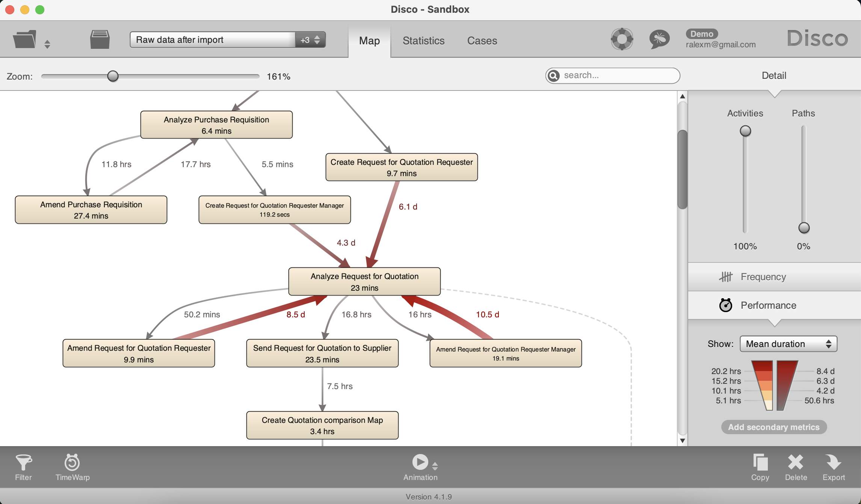
Task: Click the project switcher arrows beside folder
Action: click(47, 44)
